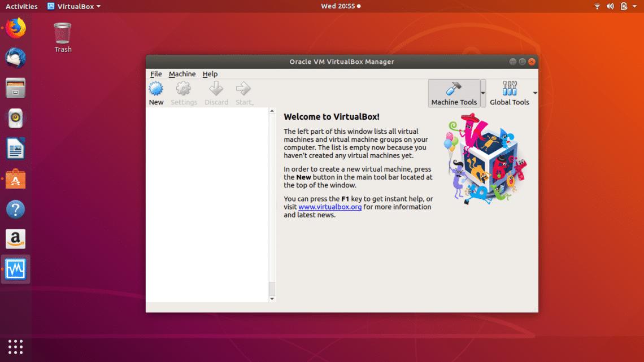Viewport: 644px width, 362px height.
Task: Open the Machine menu
Action: 182,73
